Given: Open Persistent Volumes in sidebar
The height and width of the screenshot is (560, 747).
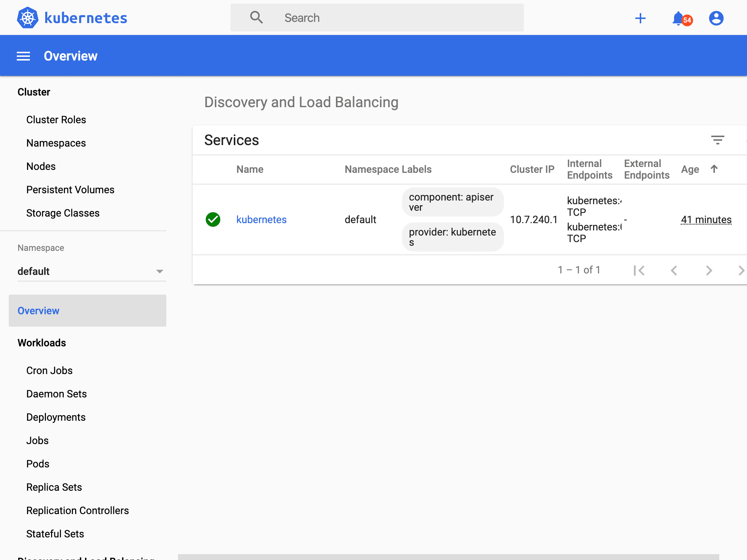Looking at the screenshot, I should click(70, 190).
